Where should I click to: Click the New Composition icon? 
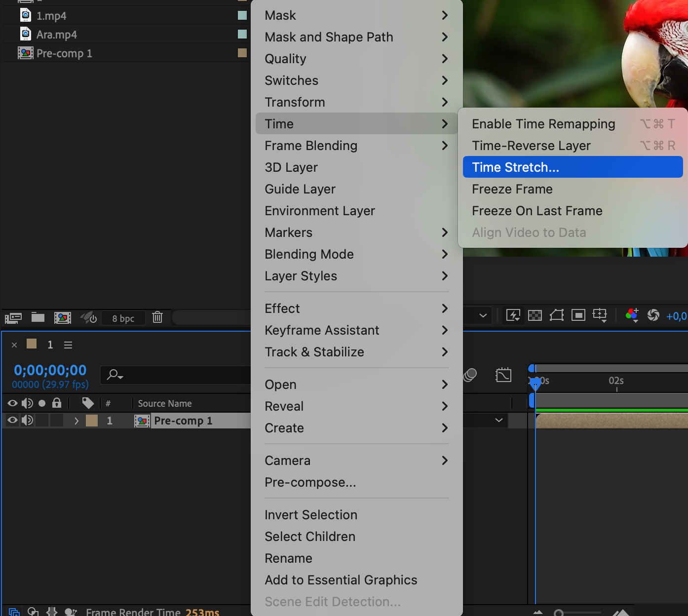[63, 317]
